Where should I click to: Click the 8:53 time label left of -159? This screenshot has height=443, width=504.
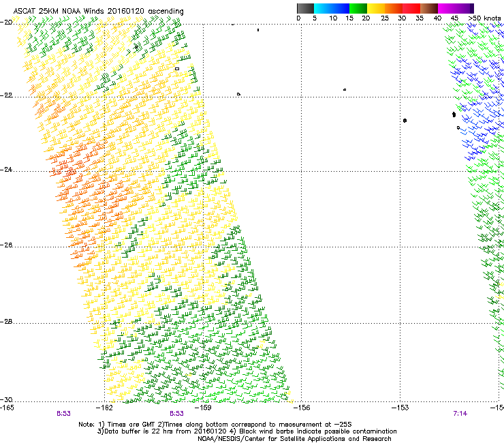pos(177,414)
